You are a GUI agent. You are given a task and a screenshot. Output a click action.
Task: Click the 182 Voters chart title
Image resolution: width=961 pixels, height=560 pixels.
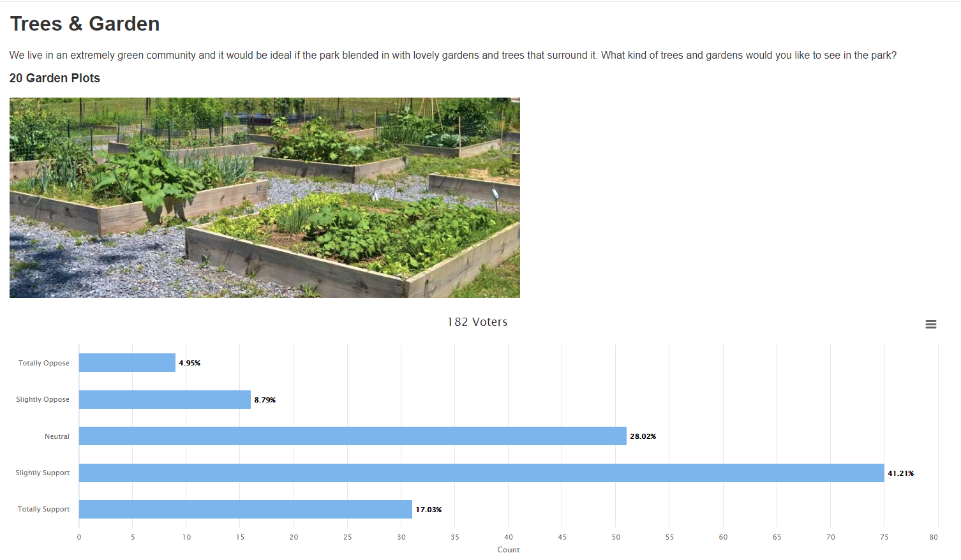[477, 322]
